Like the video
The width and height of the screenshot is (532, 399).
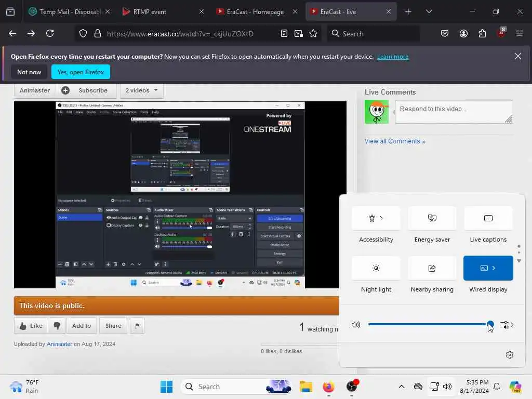pyautogui.click(x=31, y=326)
